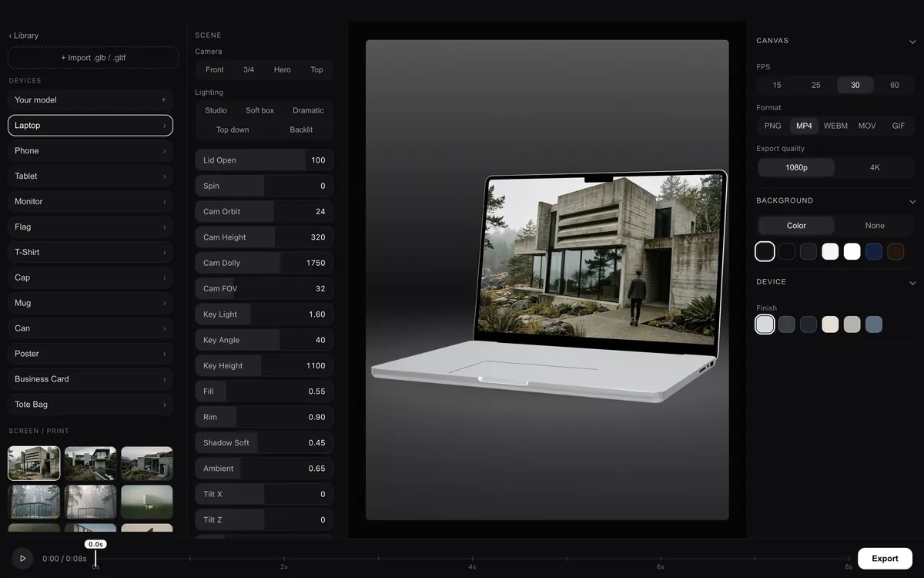Choose PNG export format
This screenshot has height=578, width=924.
pyautogui.click(x=773, y=126)
